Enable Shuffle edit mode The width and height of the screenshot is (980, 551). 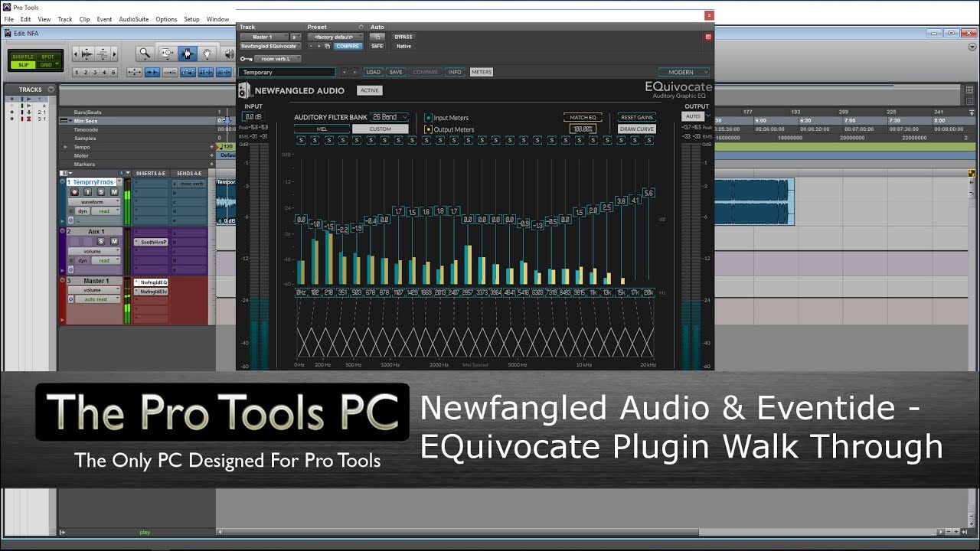[x=23, y=57]
